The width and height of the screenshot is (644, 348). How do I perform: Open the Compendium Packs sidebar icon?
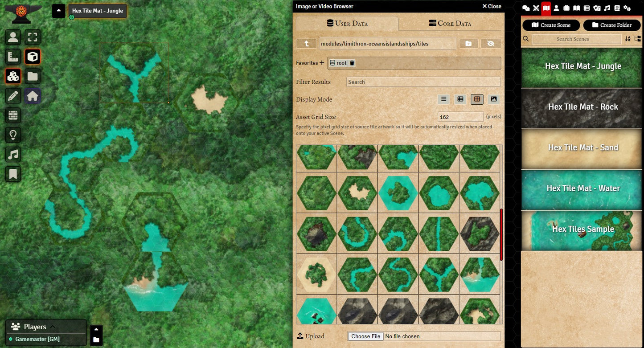(x=617, y=8)
